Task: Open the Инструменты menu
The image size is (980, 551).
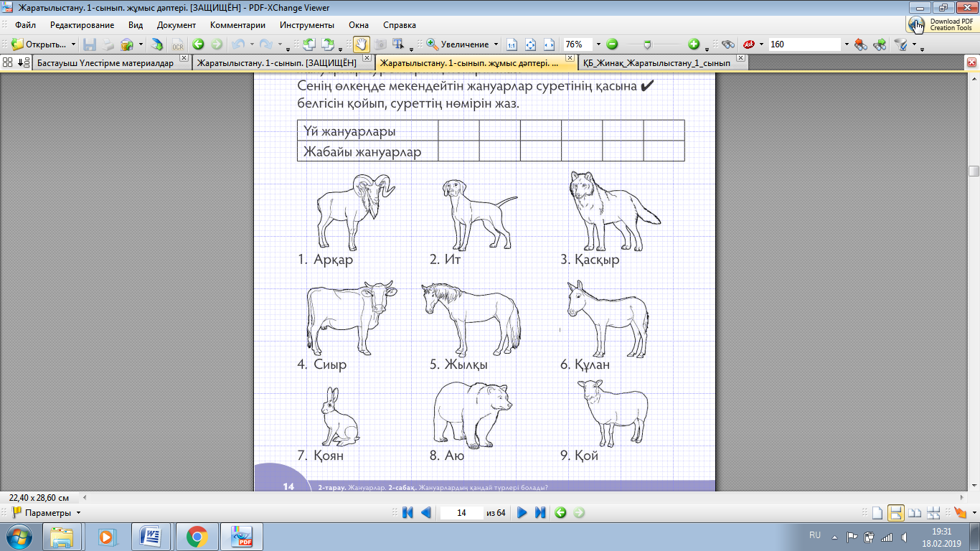Action: point(306,25)
